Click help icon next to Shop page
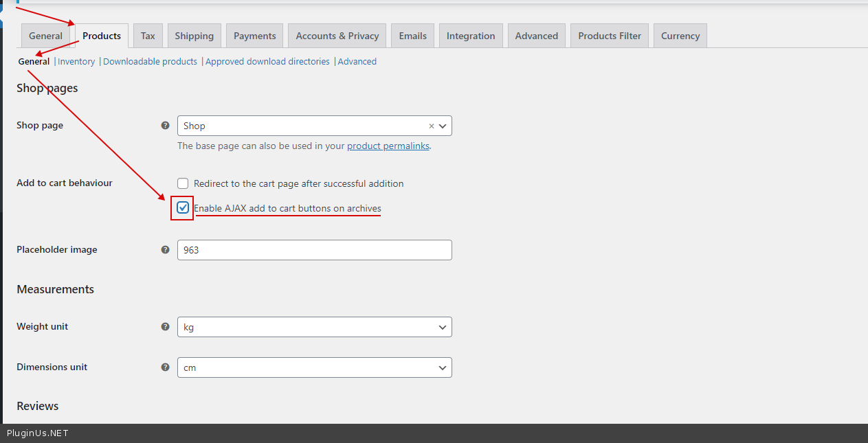This screenshot has height=443, width=868. (x=165, y=126)
